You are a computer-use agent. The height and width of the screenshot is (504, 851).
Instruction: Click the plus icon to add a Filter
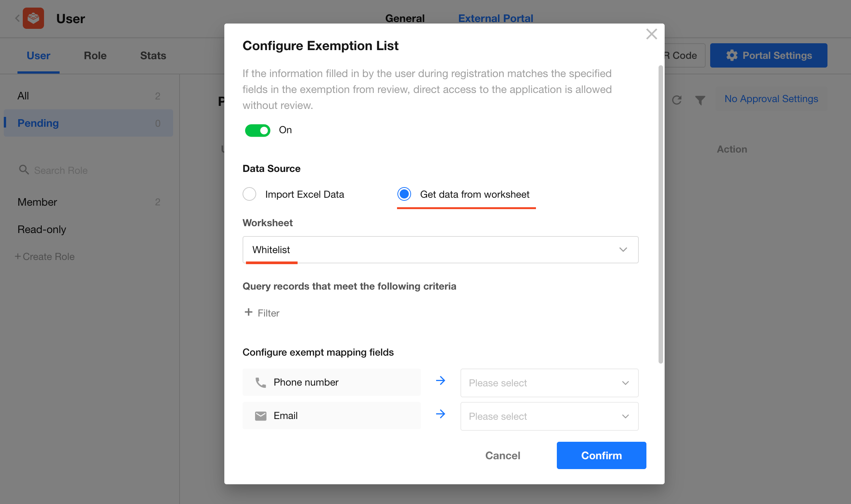(249, 312)
